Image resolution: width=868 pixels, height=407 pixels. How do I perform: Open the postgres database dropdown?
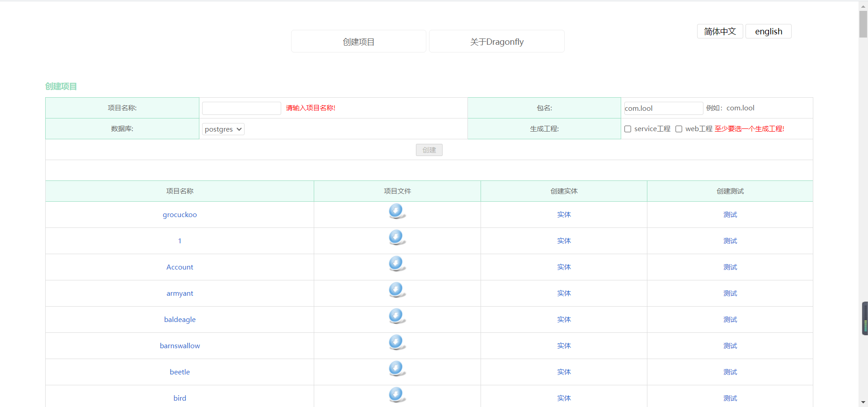pos(223,129)
